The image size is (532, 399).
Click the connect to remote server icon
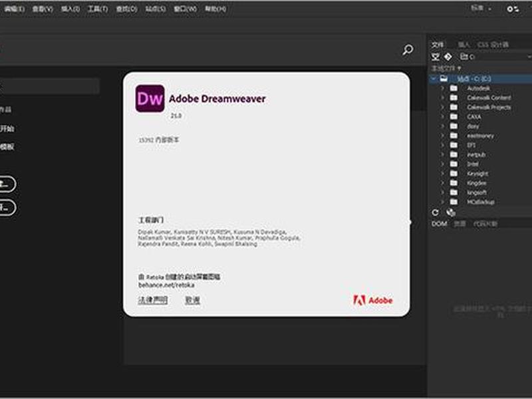(436, 57)
